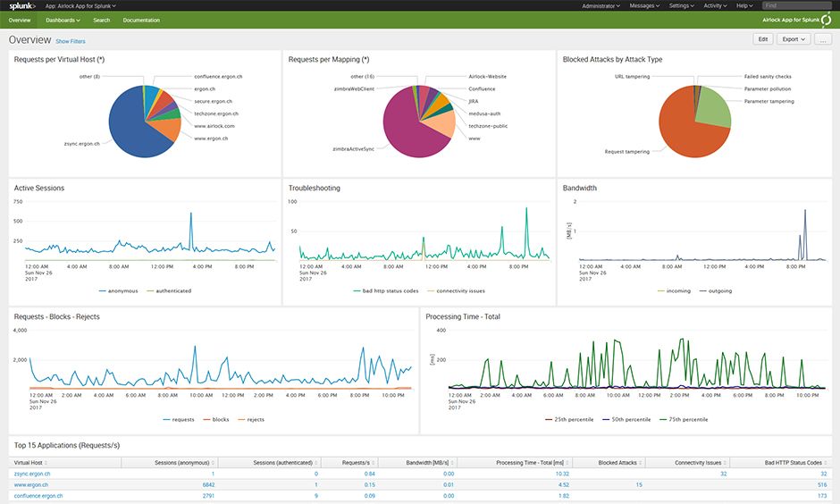Click the JIRA pie label
The image size is (840, 504).
[x=474, y=101]
